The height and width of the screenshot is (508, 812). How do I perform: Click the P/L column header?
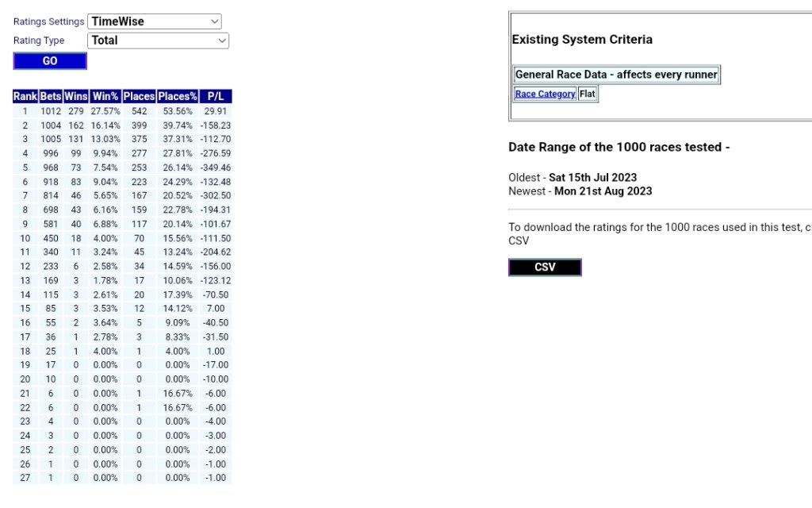pos(215,96)
